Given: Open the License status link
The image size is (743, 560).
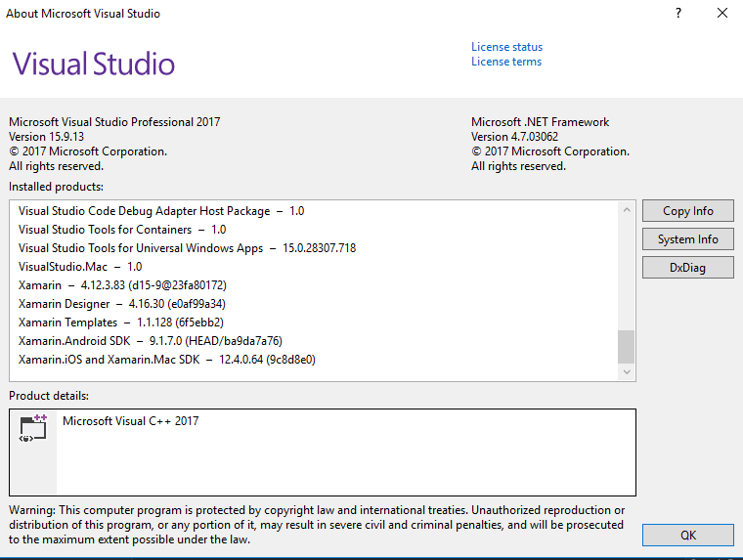Looking at the screenshot, I should tap(506, 47).
